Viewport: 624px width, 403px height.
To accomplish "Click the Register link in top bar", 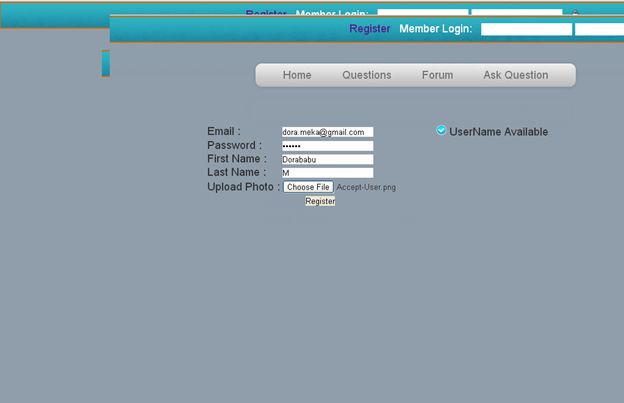I will [369, 29].
